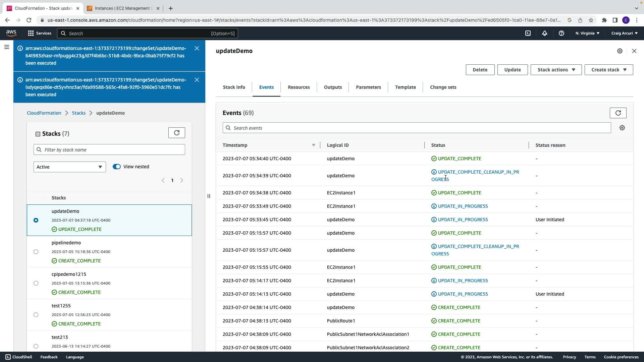This screenshot has height=362, width=644.
Task: Open the notifications bell
Action: (x=545, y=33)
